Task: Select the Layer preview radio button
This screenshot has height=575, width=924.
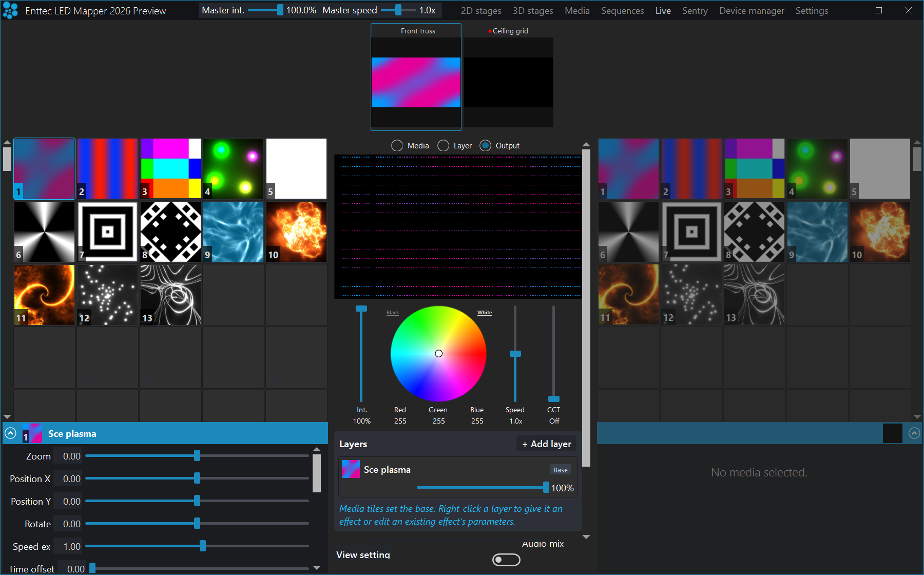Action: (x=443, y=146)
